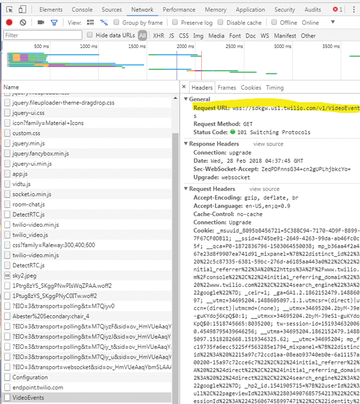Select the Configuration request row

pyautogui.click(x=87, y=377)
